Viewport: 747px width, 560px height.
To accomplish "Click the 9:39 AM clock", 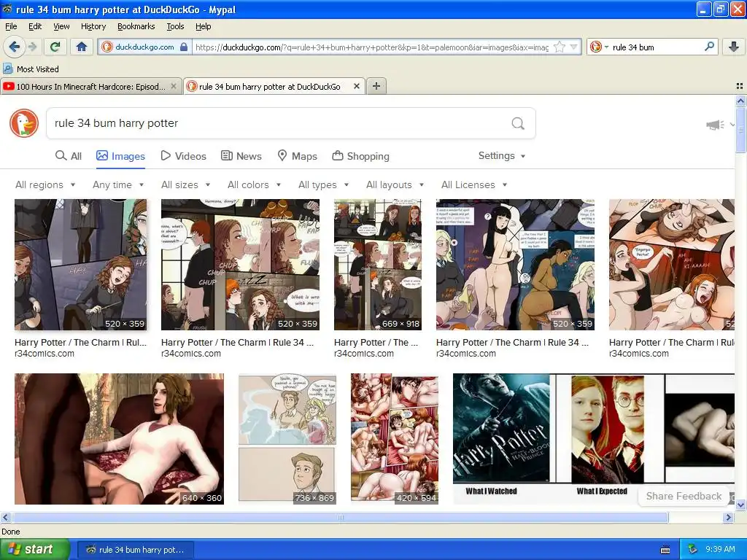I will pyautogui.click(x=720, y=550).
